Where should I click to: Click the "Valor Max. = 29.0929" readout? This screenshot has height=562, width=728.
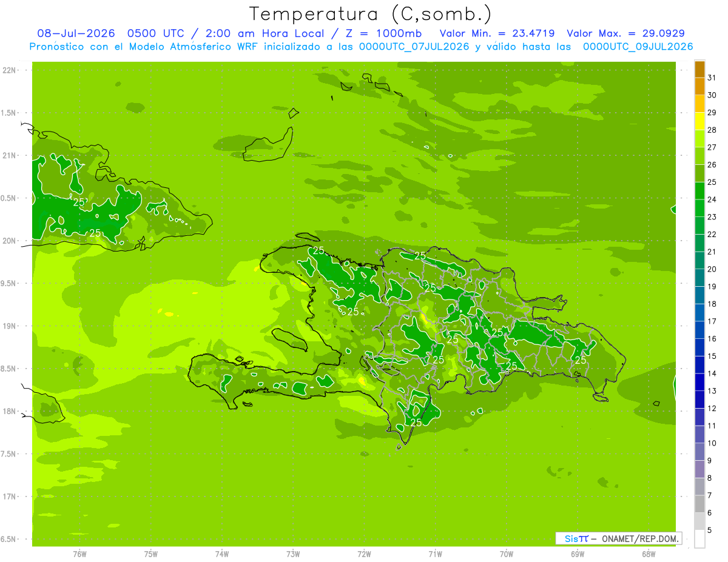625,33
